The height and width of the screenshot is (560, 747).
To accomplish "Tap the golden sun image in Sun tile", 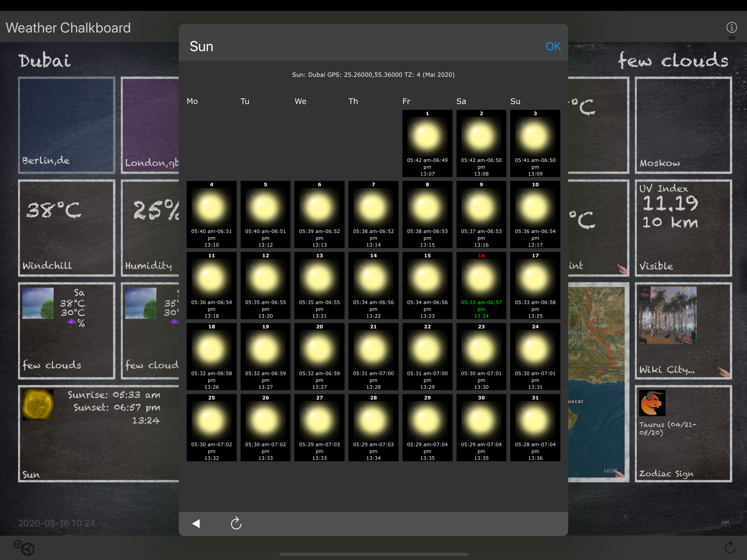I will tap(38, 405).
